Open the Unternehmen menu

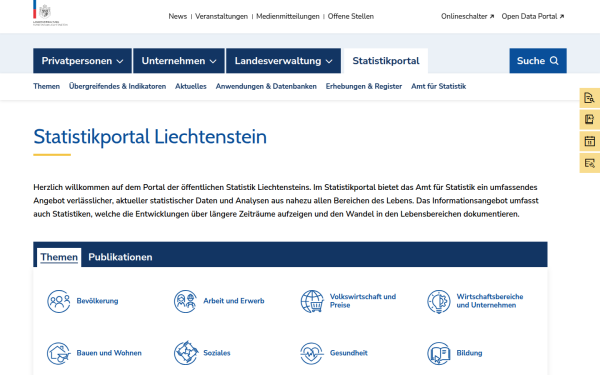pyautogui.click(x=179, y=61)
